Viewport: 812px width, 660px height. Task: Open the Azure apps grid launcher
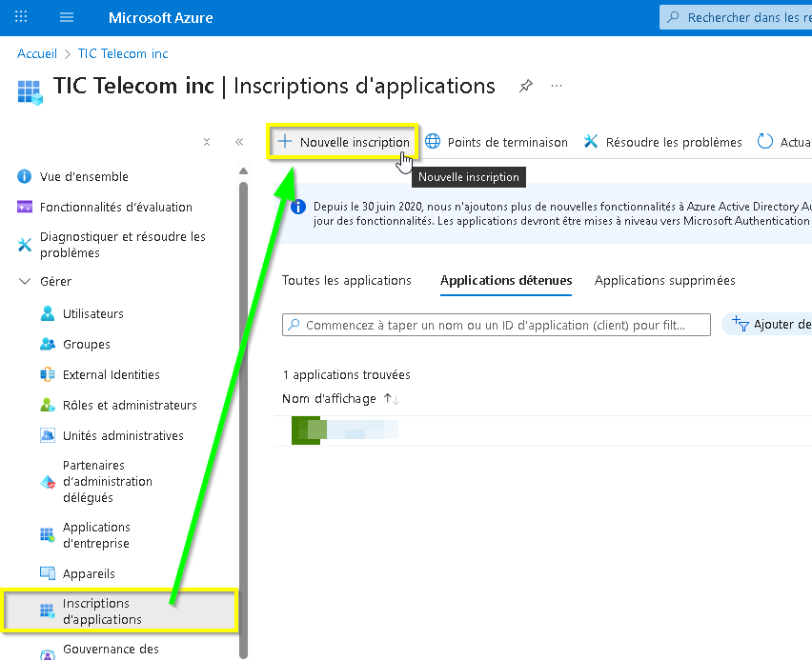pos(21,17)
